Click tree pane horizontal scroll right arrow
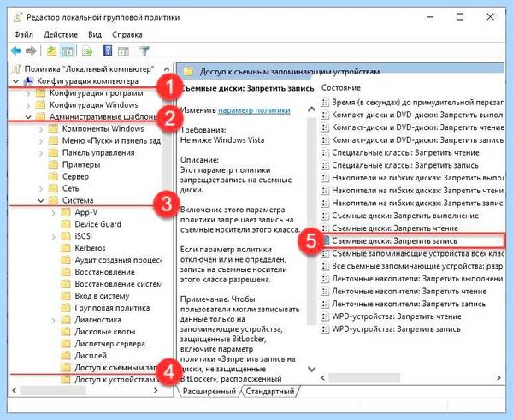The image size is (513, 420). [156, 390]
